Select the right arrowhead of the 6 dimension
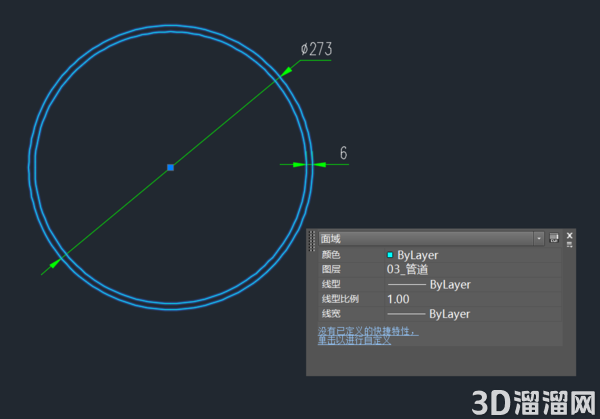Image resolution: width=600 pixels, height=419 pixels. pyautogui.click(x=320, y=165)
